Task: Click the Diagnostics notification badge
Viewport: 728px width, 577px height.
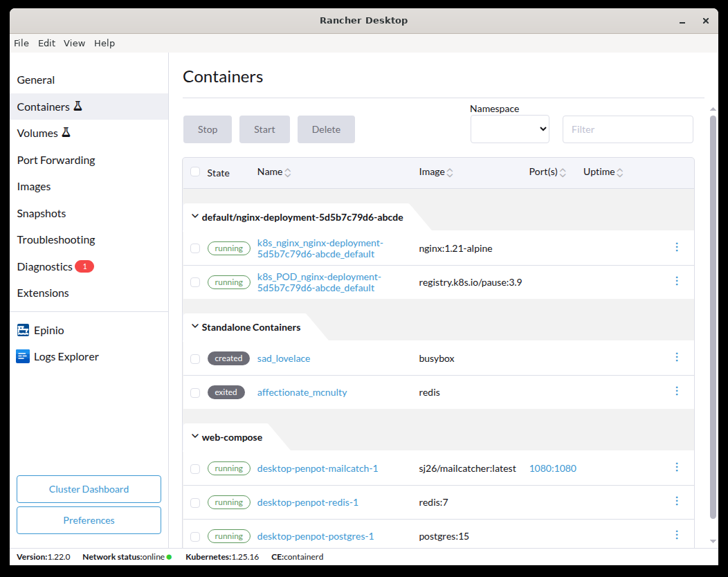Action: click(x=86, y=266)
